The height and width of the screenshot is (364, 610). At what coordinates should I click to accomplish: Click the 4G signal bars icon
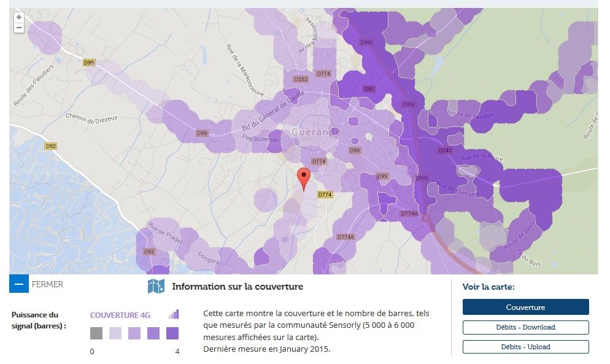click(174, 314)
